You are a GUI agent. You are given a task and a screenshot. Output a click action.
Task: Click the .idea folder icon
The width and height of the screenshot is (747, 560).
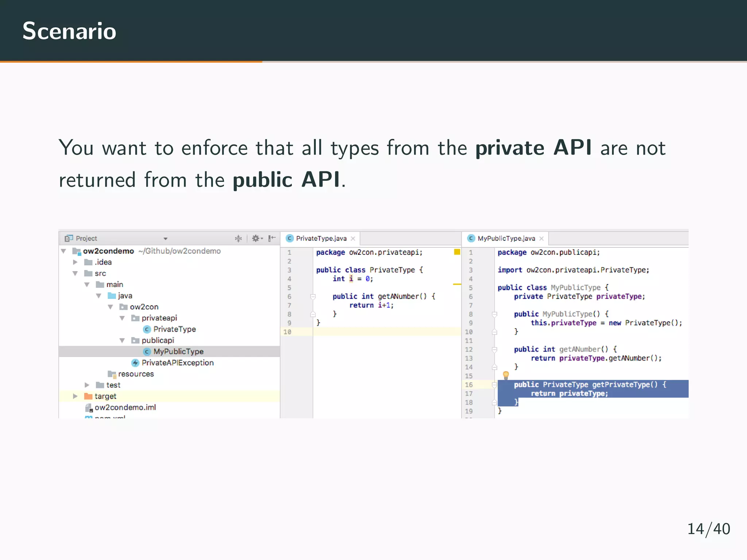click(88, 262)
